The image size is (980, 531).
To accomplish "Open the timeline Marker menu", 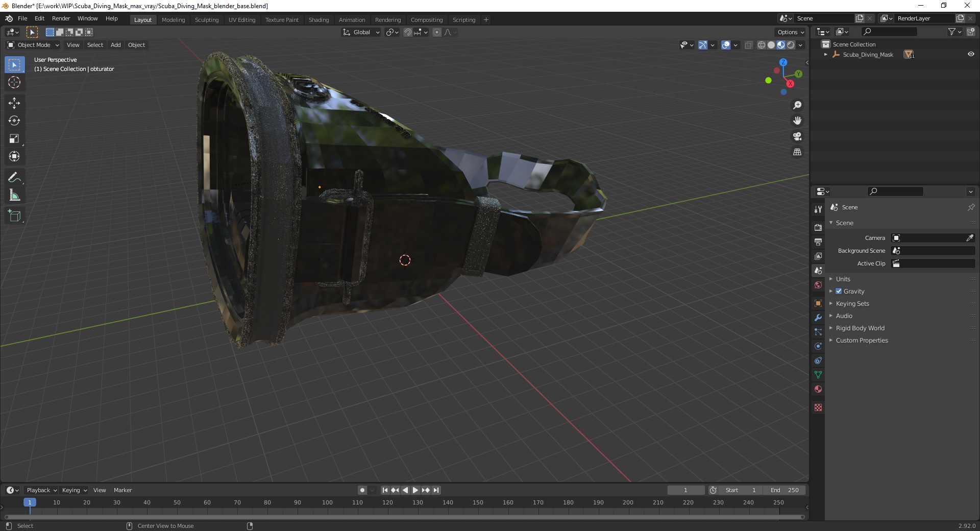I will tap(122, 490).
